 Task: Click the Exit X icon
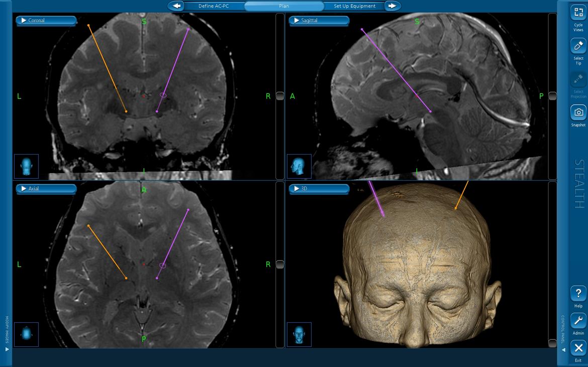578,348
